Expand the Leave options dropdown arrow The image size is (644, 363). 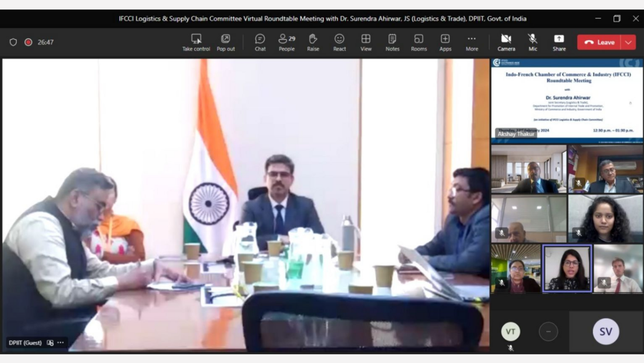click(628, 42)
